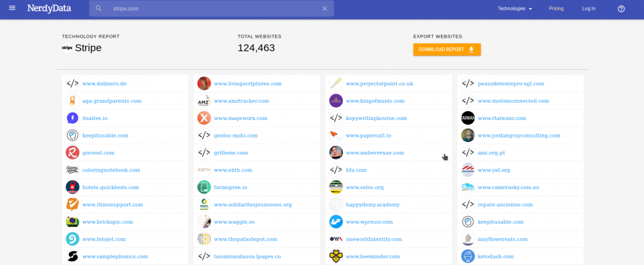
Task: Visit kopywritingkourse.com link
Action: [377, 118]
